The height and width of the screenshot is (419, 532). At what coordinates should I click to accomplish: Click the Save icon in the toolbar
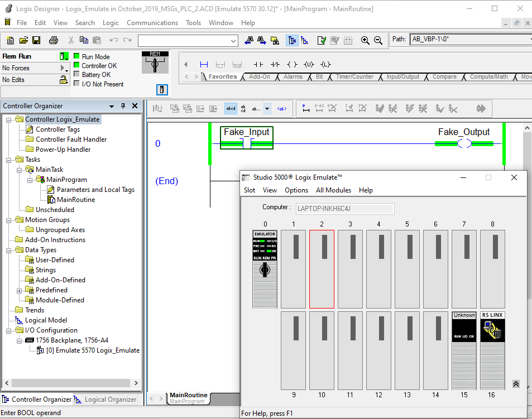pyautogui.click(x=36, y=40)
